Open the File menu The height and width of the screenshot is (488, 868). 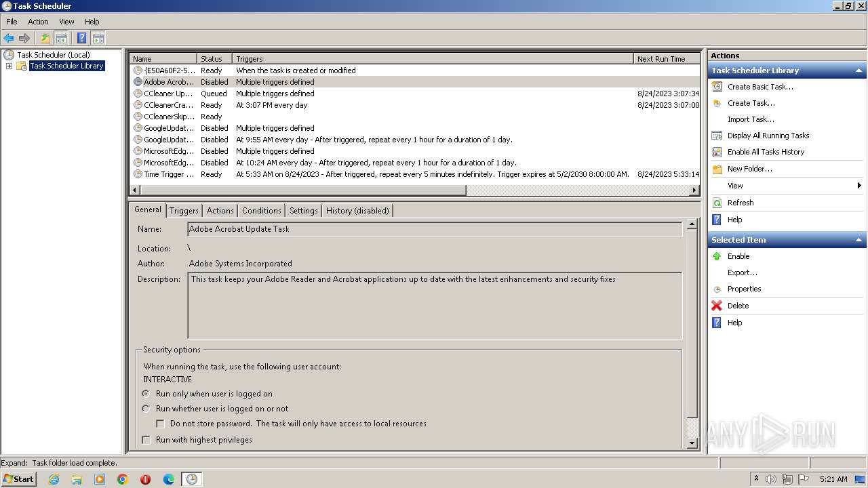[x=12, y=22]
